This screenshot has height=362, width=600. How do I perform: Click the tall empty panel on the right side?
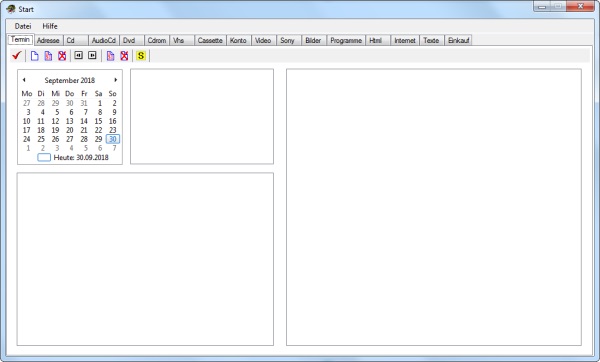[434, 207]
